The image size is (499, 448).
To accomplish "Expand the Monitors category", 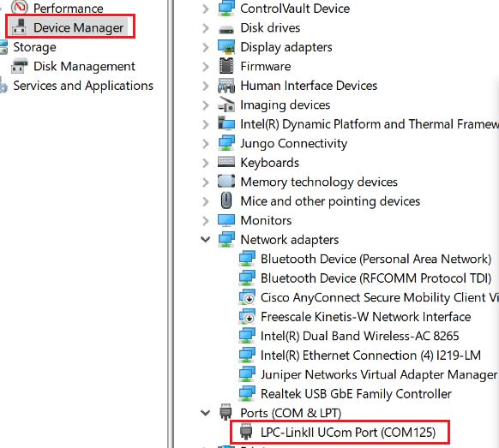I will [x=205, y=220].
